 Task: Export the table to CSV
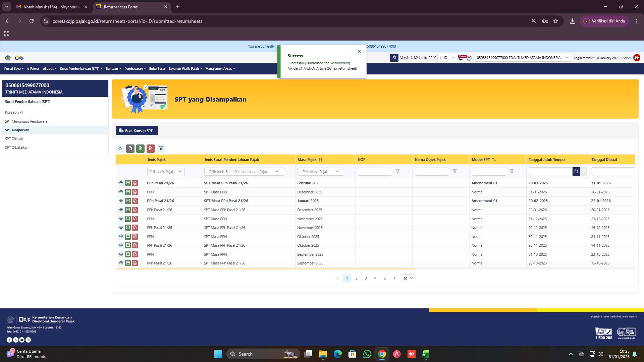[130, 148]
